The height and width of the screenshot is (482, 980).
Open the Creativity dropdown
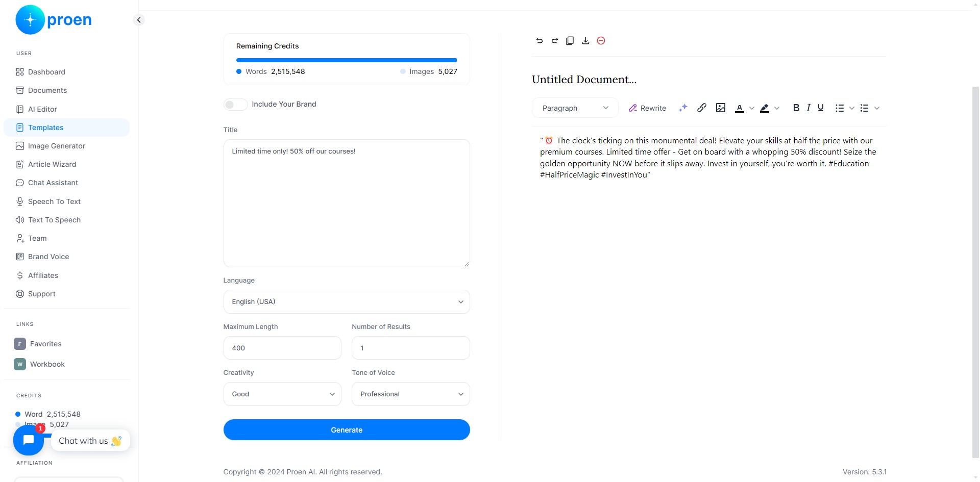point(282,394)
